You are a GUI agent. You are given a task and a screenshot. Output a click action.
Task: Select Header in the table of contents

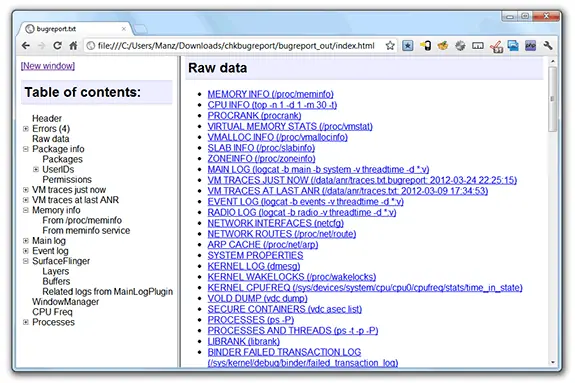pos(47,118)
